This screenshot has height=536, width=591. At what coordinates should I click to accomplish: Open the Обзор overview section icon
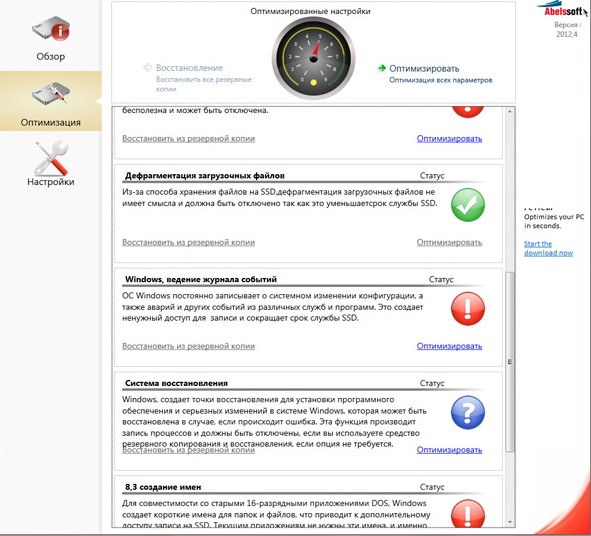pos(51,28)
